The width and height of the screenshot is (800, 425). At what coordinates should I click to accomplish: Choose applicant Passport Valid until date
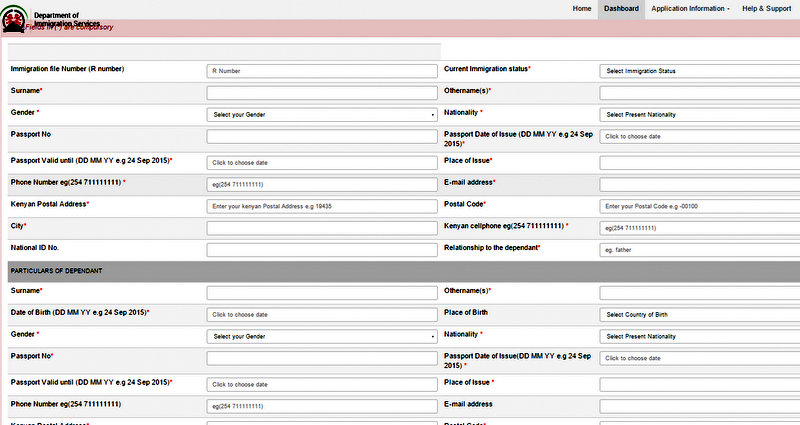pos(322,162)
